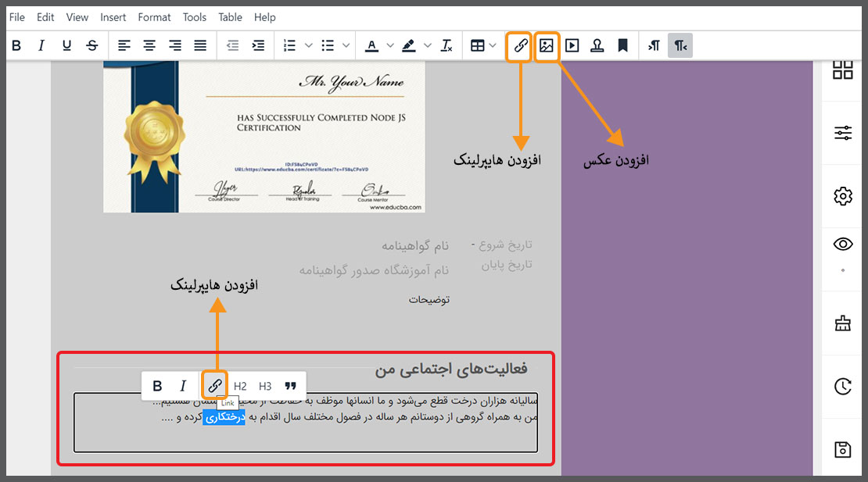Image resolution: width=868 pixels, height=482 pixels.
Task: Open the Format menu
Action: coord(154,17)
